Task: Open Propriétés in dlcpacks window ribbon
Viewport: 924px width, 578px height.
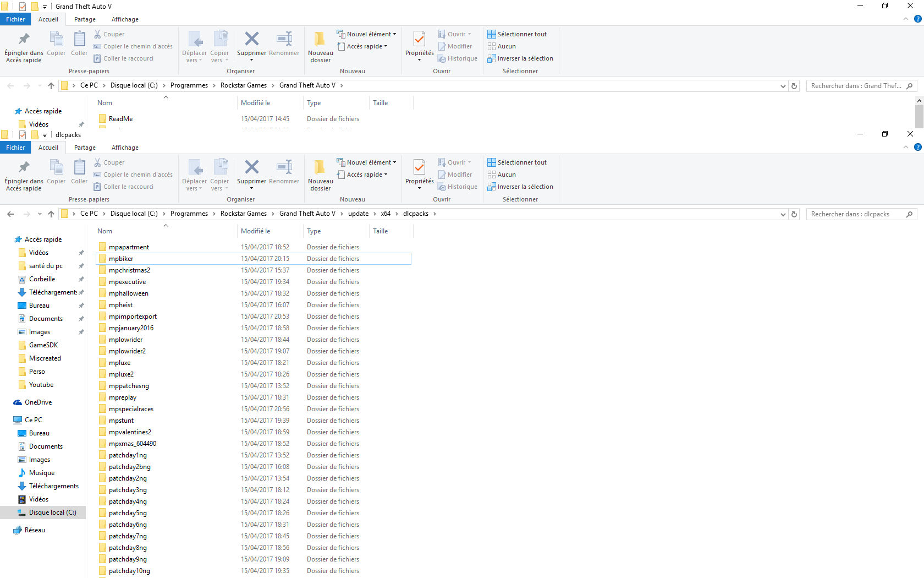Action: (x=419, y=175)
